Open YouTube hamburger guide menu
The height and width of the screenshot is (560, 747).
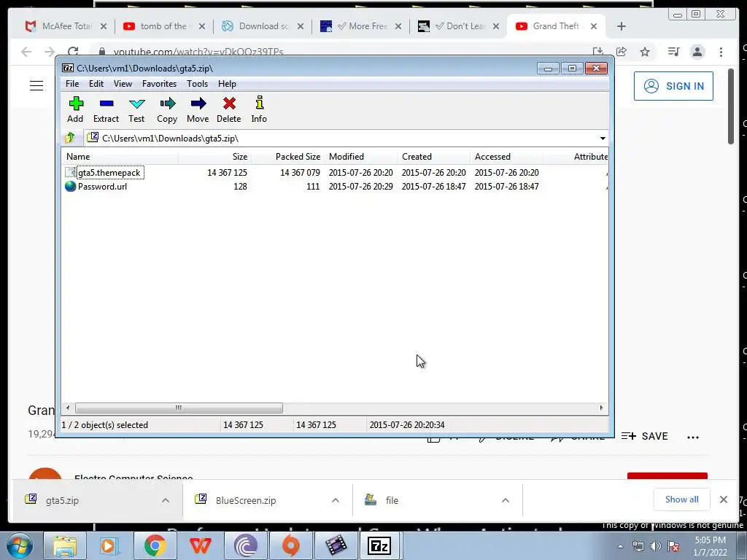36,86
